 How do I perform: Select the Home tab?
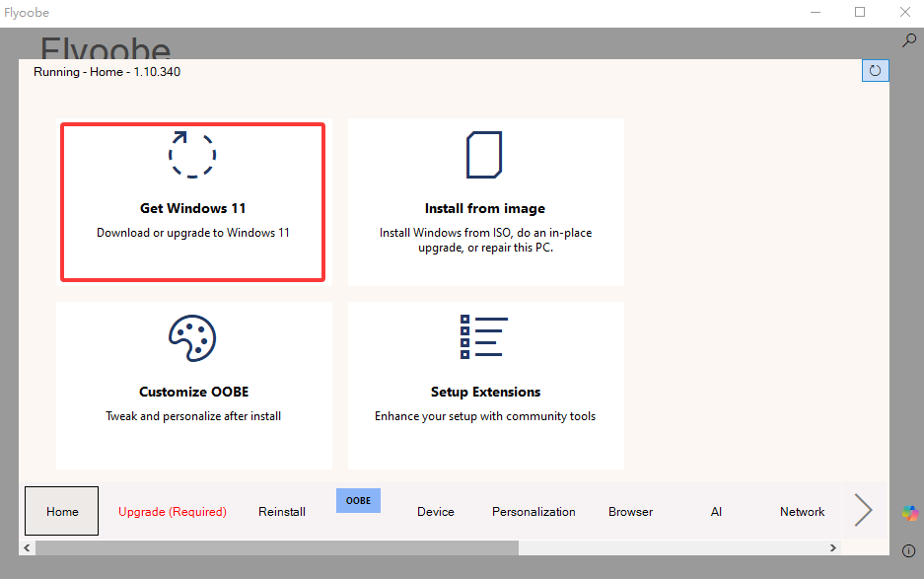(62, 511)
